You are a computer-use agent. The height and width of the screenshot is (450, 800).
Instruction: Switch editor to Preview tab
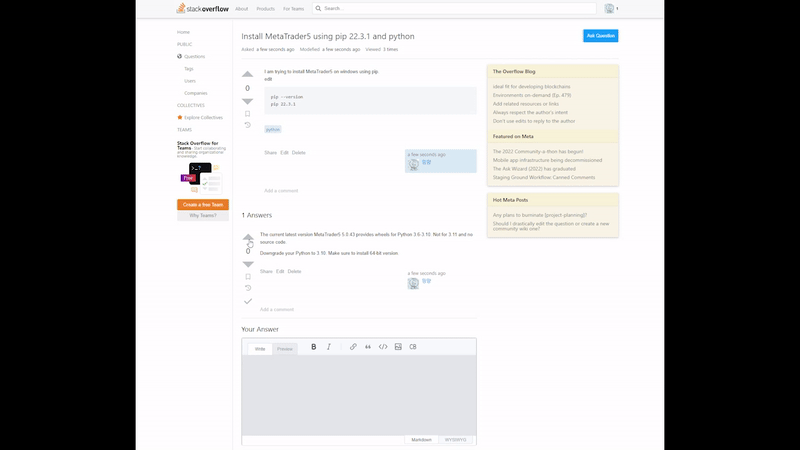[x=285, y=349]
